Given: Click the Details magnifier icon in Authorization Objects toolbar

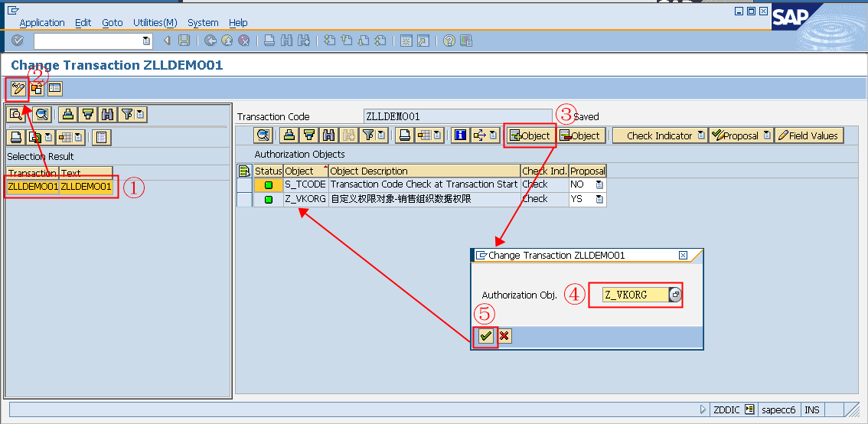Looking at the screenshot, I should click(x=263, y=135).
